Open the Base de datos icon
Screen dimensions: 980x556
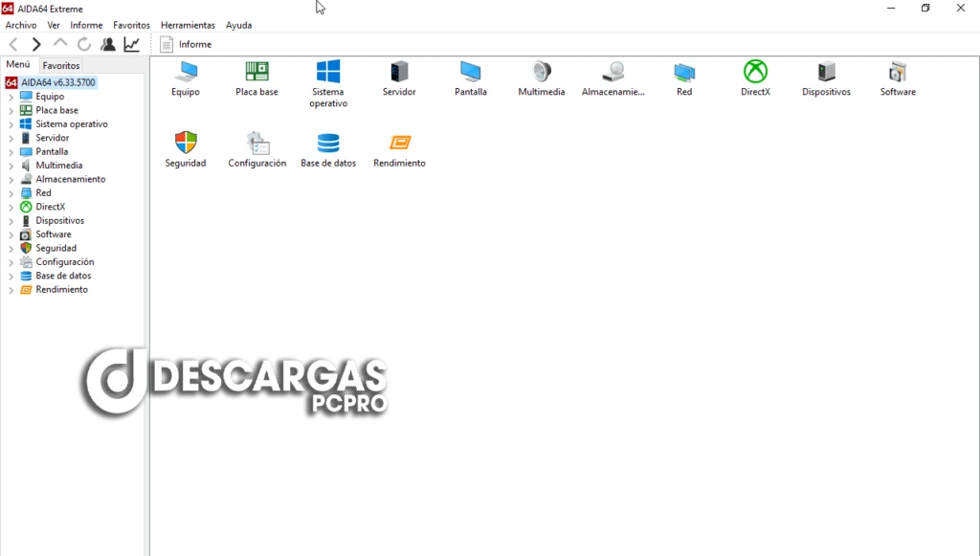pos(328,144)
